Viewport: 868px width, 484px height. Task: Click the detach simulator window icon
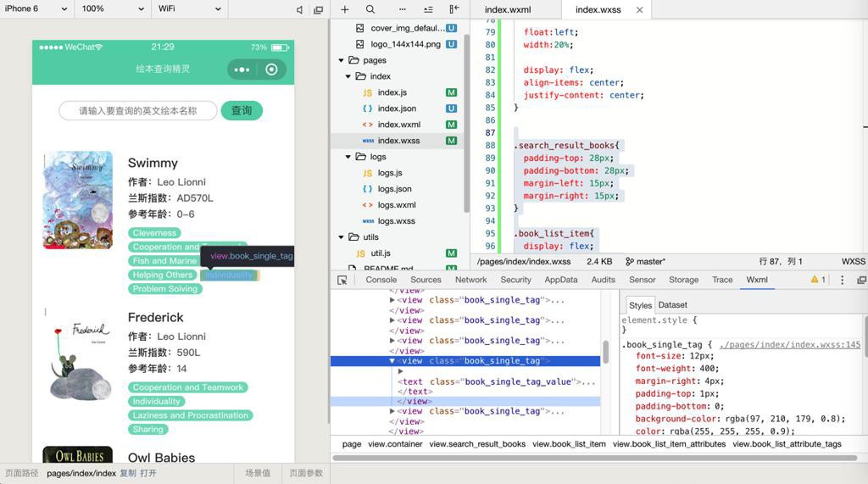click(318, 9)
